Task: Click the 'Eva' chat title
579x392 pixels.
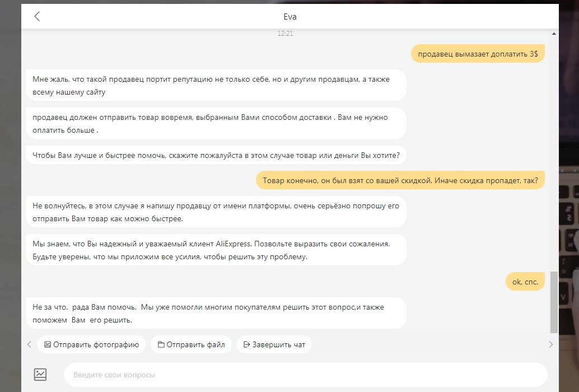Action: [290, 17]
